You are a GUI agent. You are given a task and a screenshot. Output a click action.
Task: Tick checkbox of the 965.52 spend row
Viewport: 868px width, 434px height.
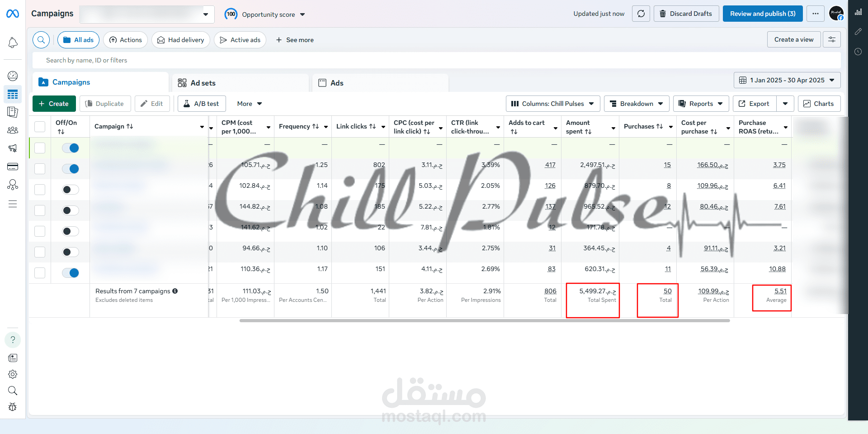(40, 210)
